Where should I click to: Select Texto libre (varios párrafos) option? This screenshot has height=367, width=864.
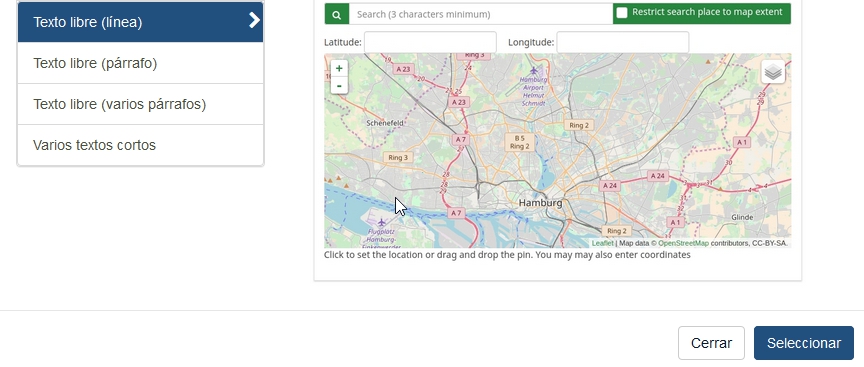tap(141, 104)
